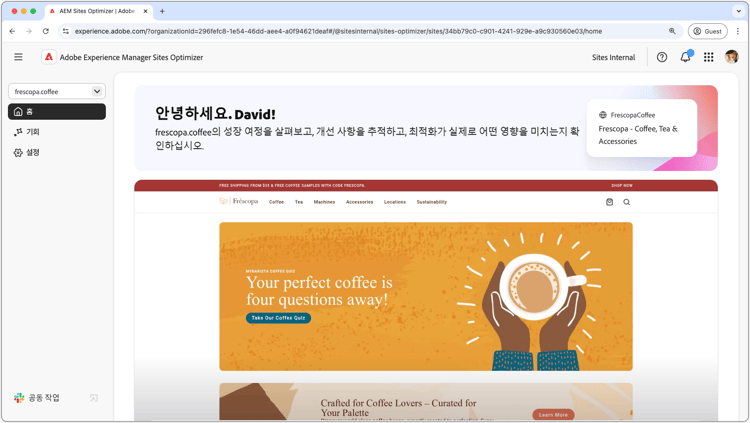This screenshot has width=750, height=423.
Task: Click the 공동 작업 Slack icon
Action: pos(19,398)
